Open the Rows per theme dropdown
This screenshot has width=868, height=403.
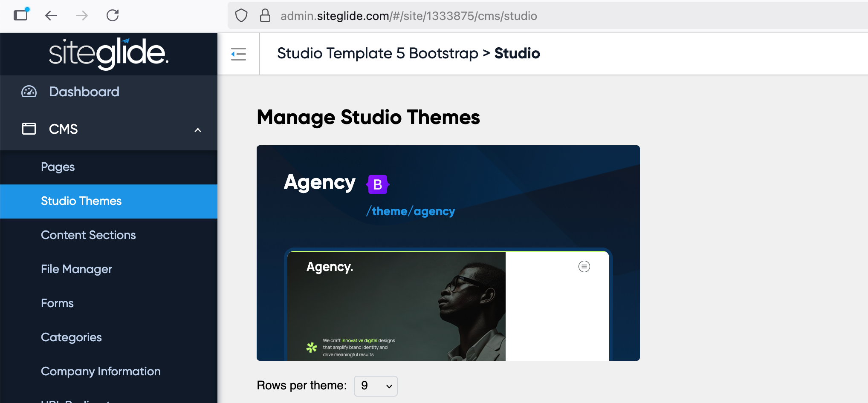pos(376,386)
